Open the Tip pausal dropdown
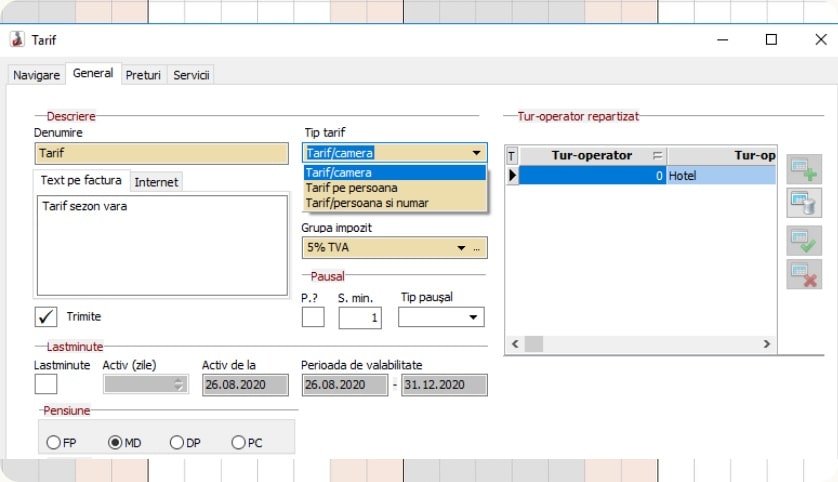Viewport: 838px width, 482px height. click(473, 317)
